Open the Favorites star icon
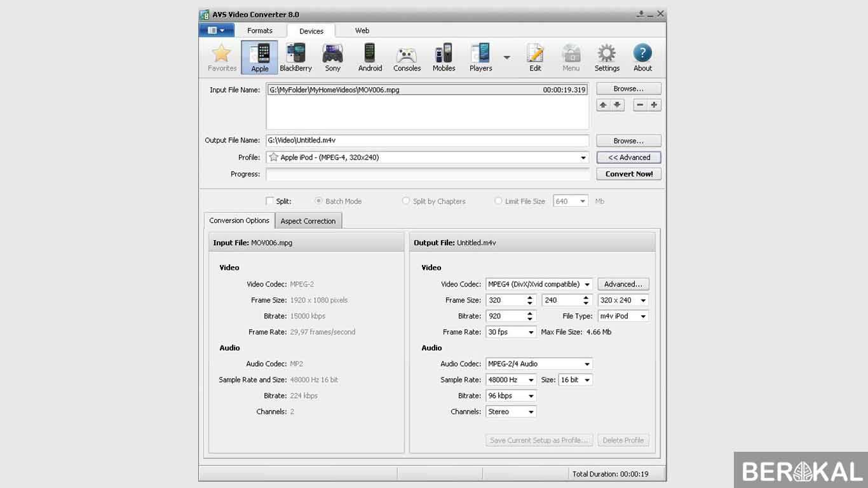 pyautogui.click(x=222, y=58)
